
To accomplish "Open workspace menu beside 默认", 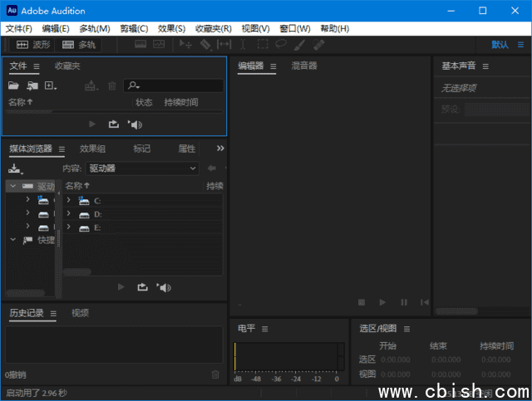I will click(x=520, y=44).
